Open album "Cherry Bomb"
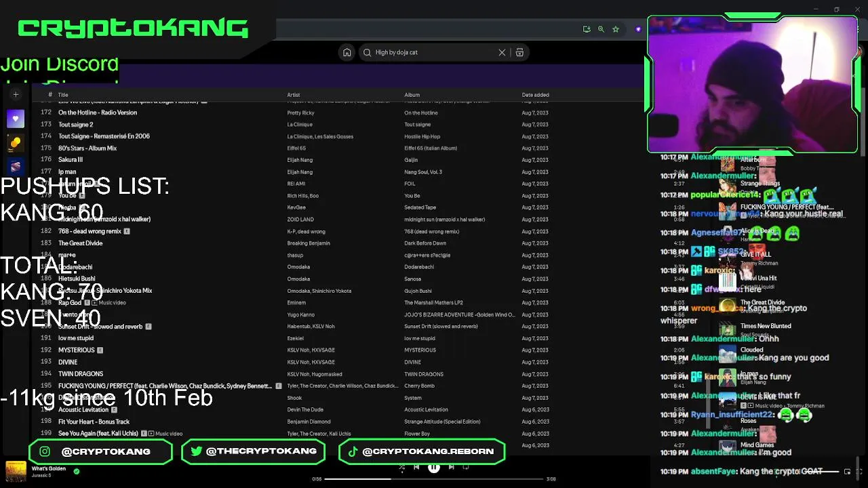Image resolution: width=868 pixels, height=488 pixels. 420,386
